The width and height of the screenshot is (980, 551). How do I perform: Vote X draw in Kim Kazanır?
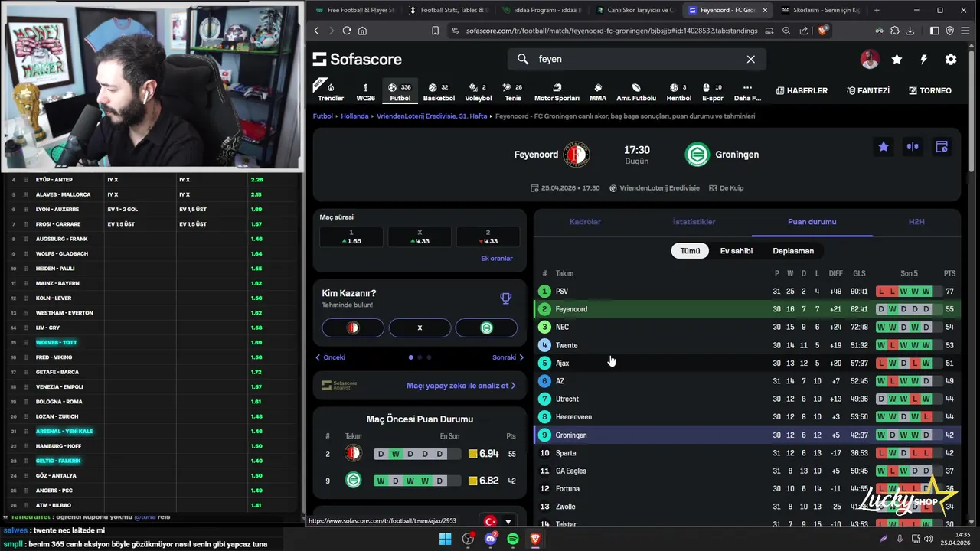420,328
